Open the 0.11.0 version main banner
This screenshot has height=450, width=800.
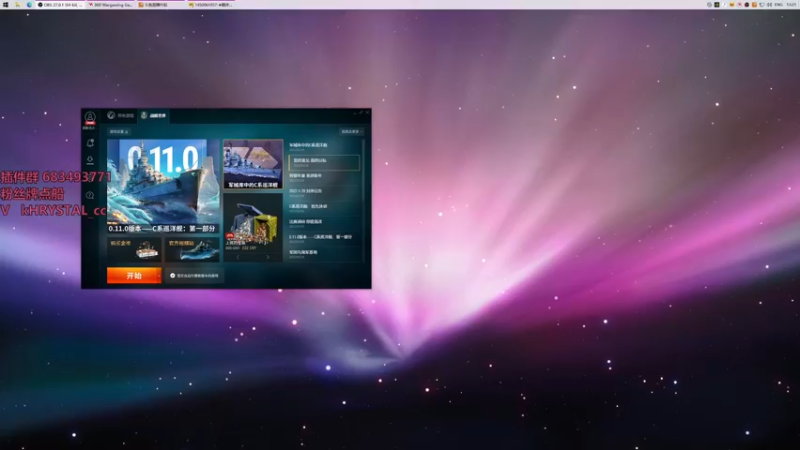click(x=163, y=186)
